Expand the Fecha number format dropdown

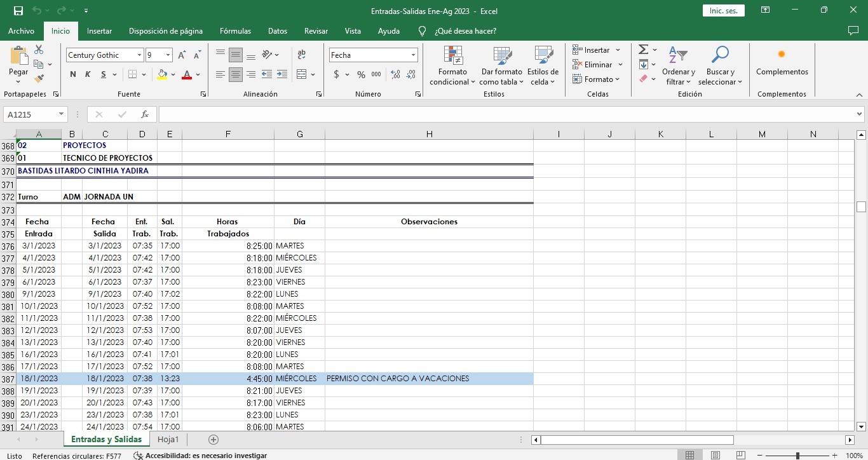[413, 55]
